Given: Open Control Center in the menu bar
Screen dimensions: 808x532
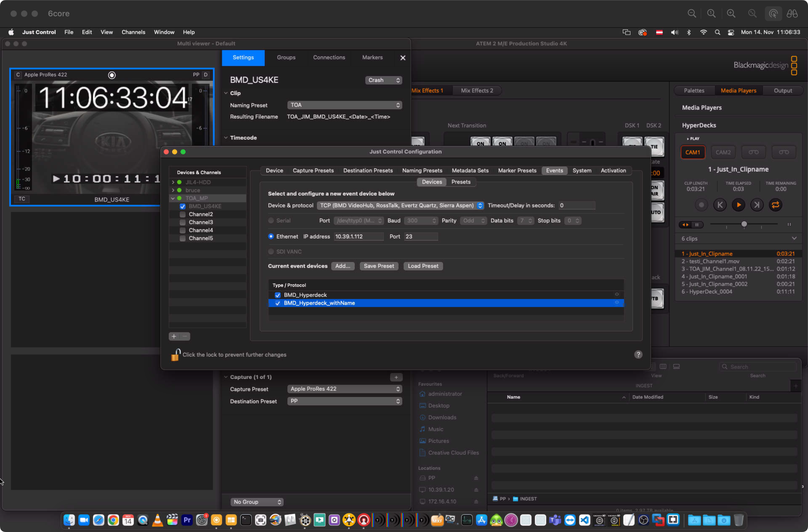Looking at the screenshot, I should coord(731,32).
